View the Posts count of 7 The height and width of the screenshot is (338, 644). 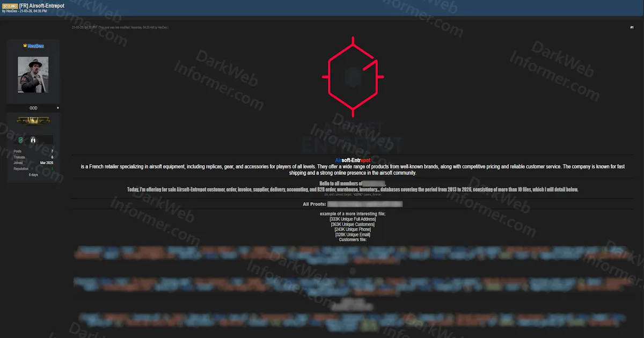pyautogui.click(x=52, y=151)
